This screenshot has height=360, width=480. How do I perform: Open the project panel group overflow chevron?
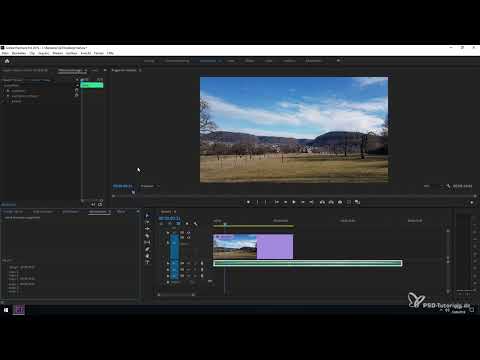tap(138, 211)
